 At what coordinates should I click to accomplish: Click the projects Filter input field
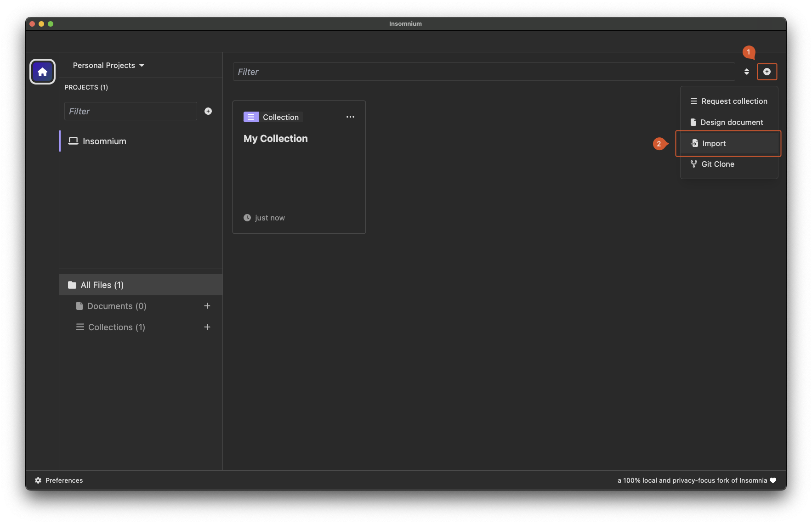coord(131,111)
